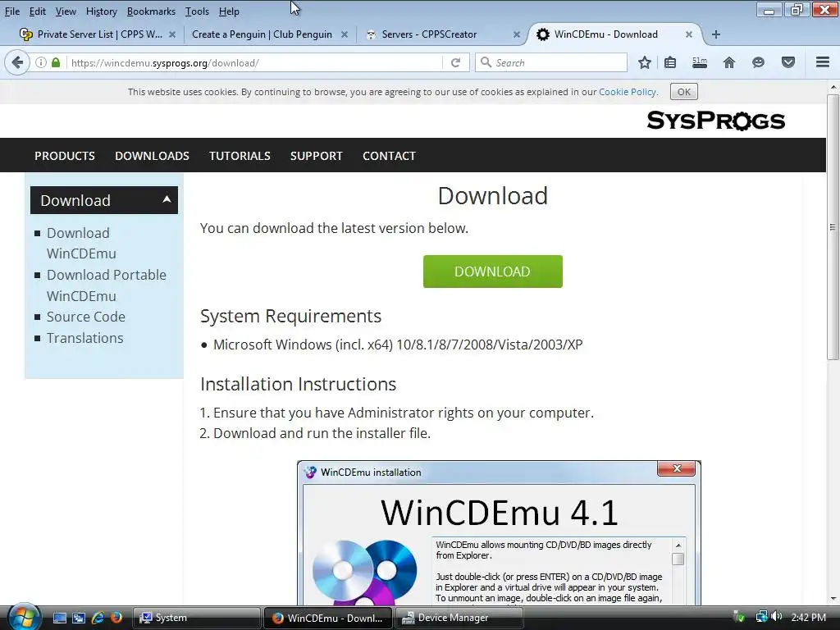The height and width of the screenshot is (630, 840).
Task: Click the System Requirements heading
Action: coord(290,316)
